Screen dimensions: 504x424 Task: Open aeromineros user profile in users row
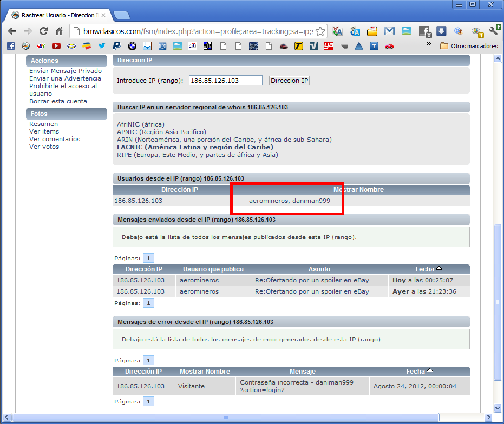point(269,201)
